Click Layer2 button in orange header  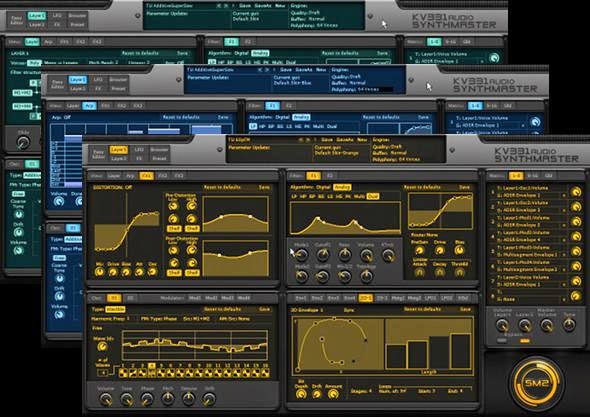118,158
